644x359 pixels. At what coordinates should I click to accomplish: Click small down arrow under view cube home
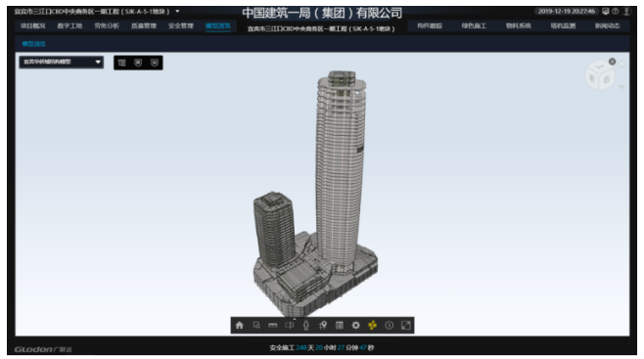(x=621, y=86)
